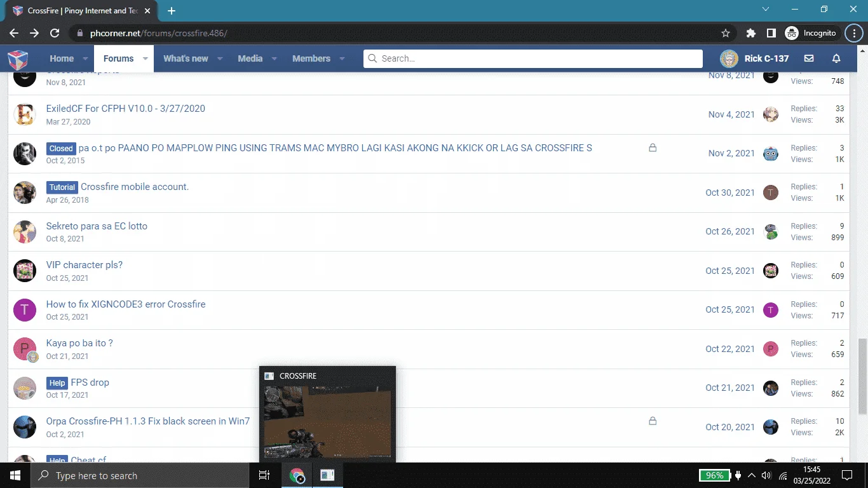Image resolution: width=868 pixels, height=488 pixels.
Task: Open the Home navigation tab
Action: [x=62, y=58]
